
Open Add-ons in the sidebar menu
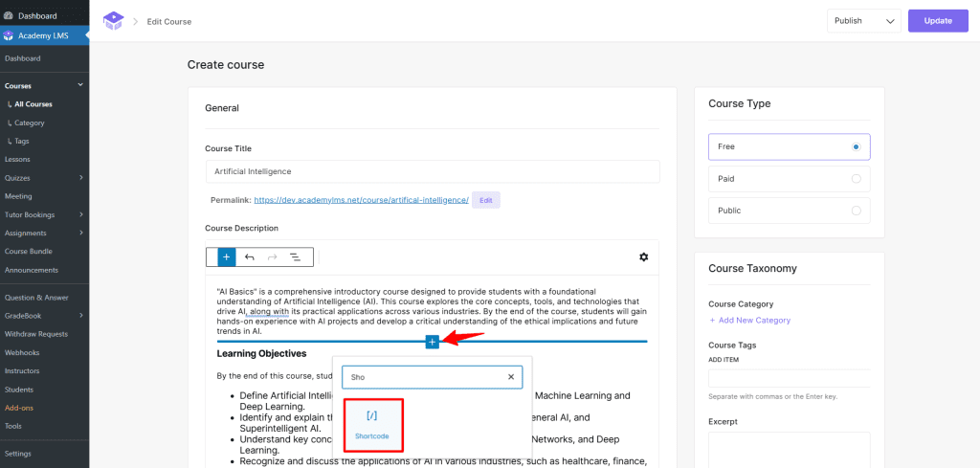pos(18,408)
